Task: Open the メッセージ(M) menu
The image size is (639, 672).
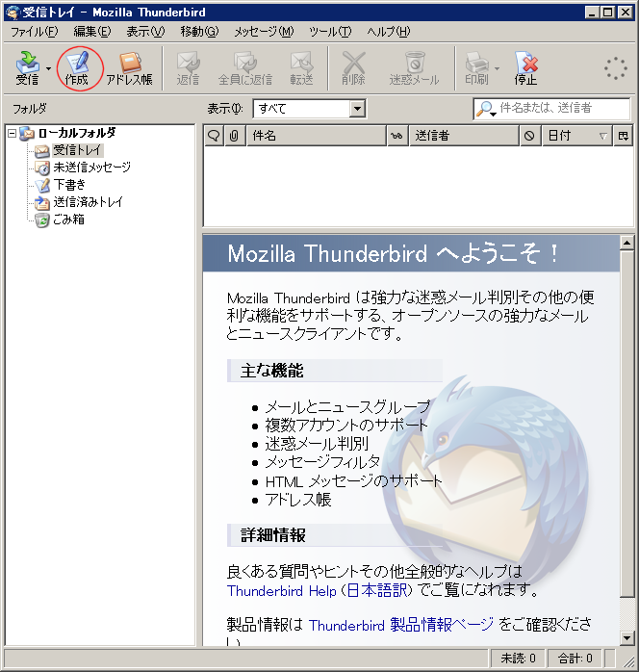Action: 264,31
